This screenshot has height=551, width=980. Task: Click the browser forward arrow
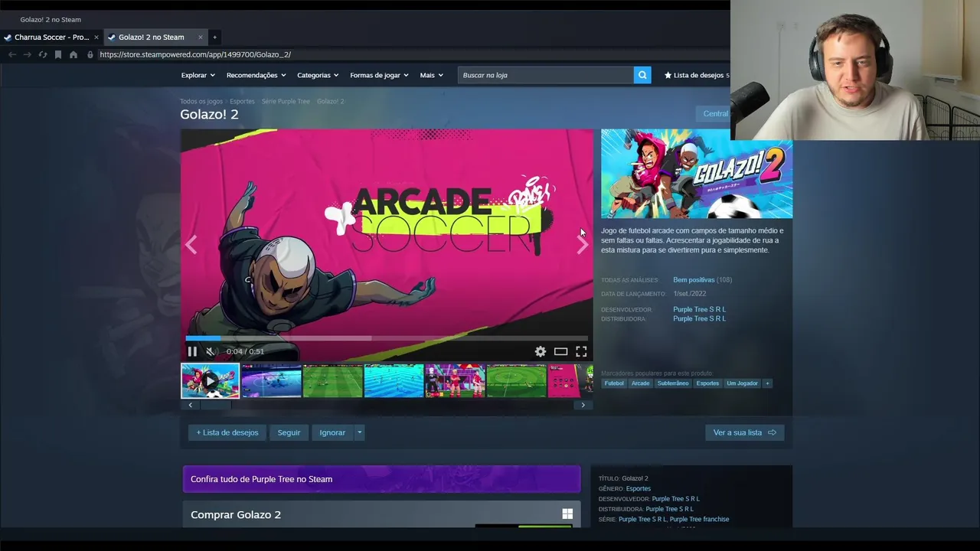28,54
